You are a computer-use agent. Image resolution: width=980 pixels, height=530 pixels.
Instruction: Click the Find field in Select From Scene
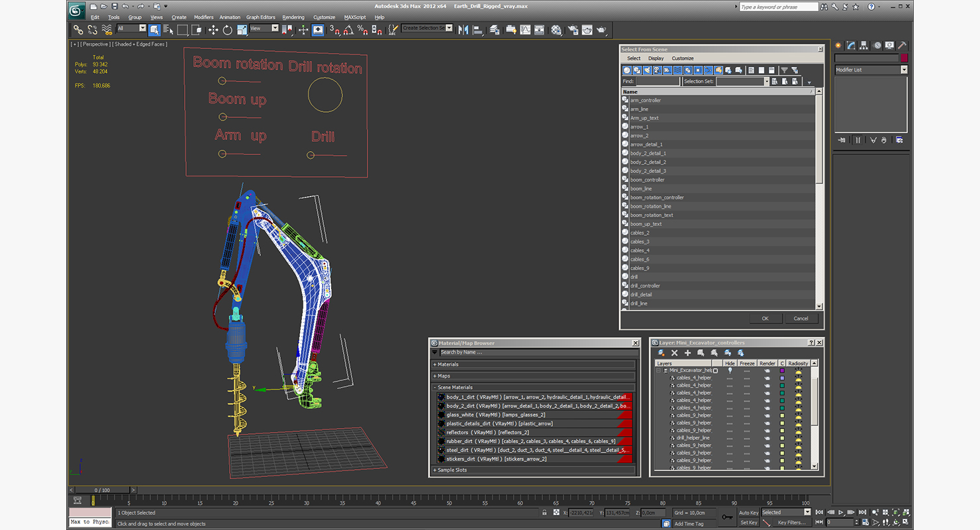(658, 81)
